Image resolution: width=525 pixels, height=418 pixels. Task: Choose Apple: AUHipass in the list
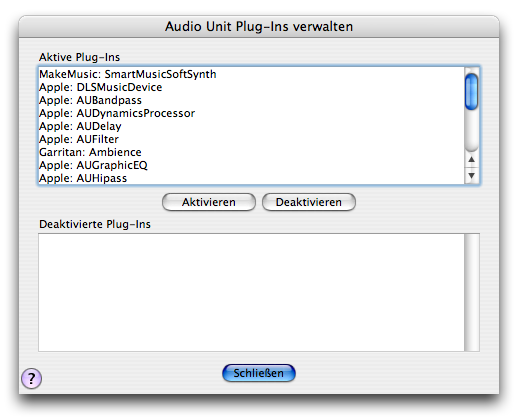[251, 178]
